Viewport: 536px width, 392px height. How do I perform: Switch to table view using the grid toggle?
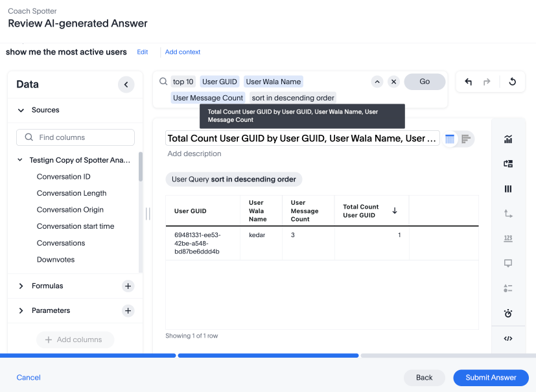point(450,139)
